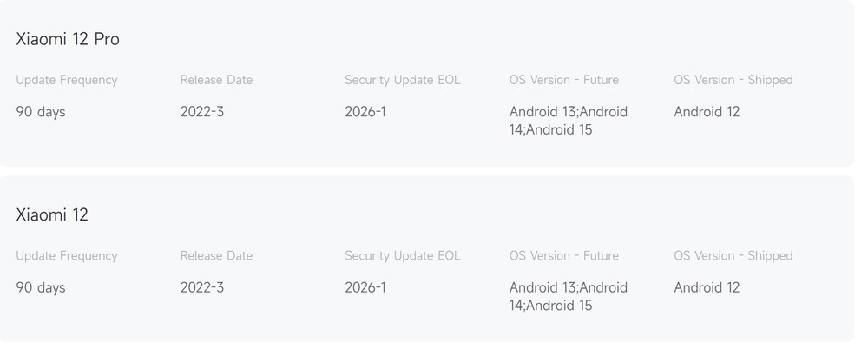
Task: Click OS Version - Shipped label in second Xiaomi 12 card
Action: coord(733,256)
